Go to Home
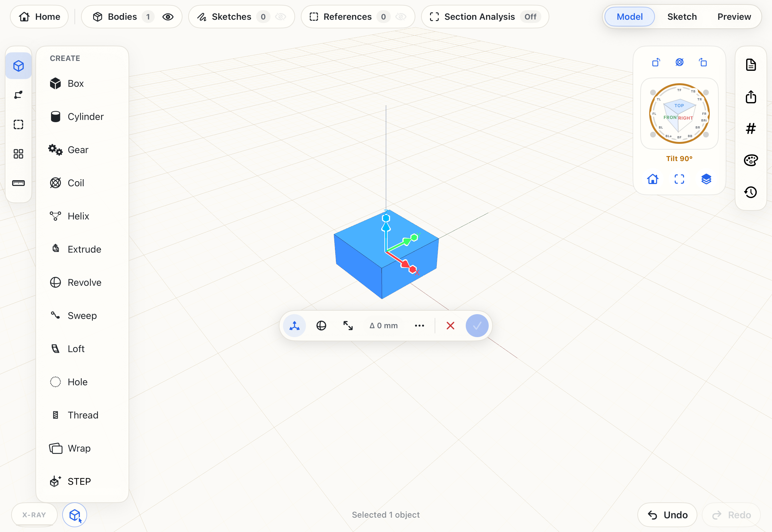The image size is (772, 532). [x=39, y=17]
